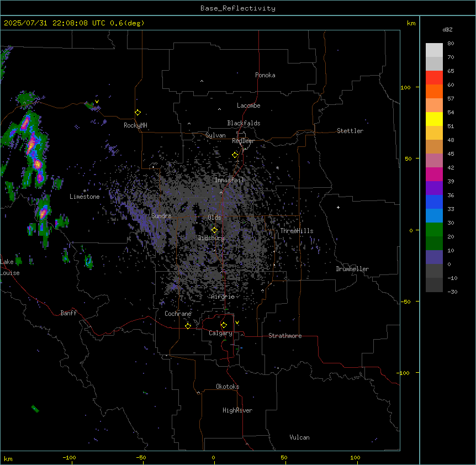Click the yellow diamond marker near Cochrane

click(188, 326)
